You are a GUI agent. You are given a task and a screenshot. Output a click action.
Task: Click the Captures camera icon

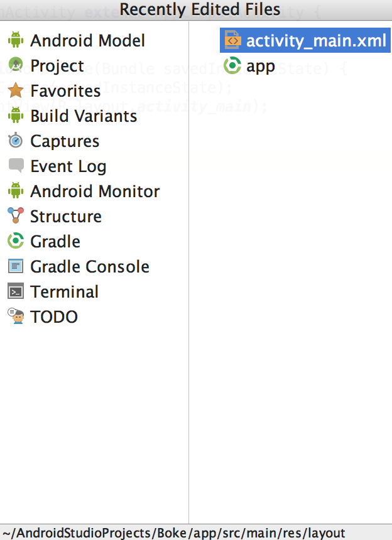16,141
